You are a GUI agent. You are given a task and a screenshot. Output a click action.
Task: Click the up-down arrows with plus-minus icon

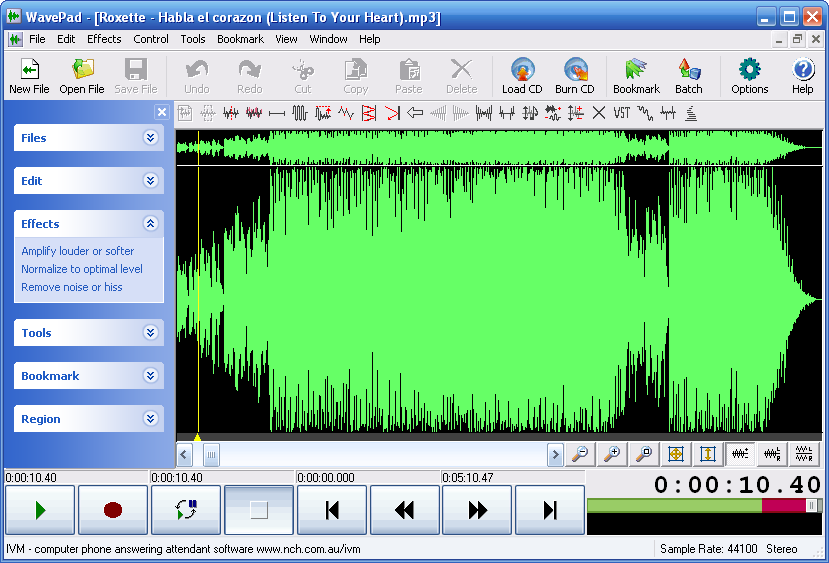pyautogui.click(x=576, y=113)
